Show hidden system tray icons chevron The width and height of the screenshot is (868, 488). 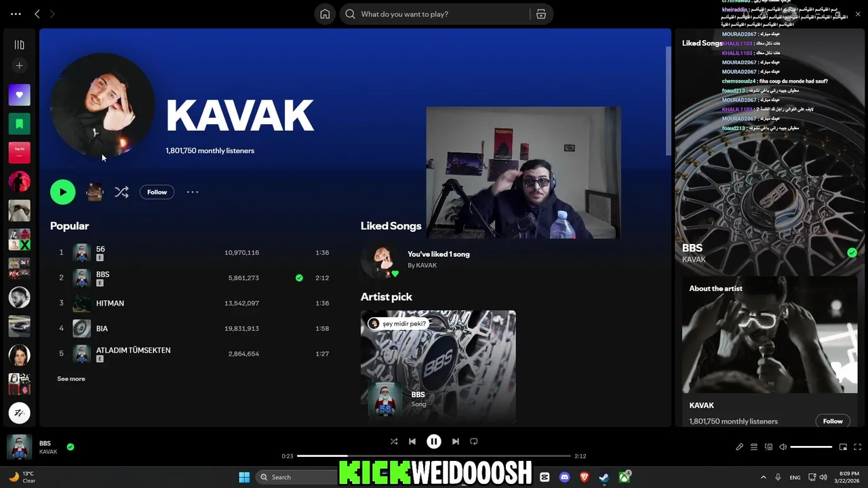pyautogui.click(x=763, y=477)
